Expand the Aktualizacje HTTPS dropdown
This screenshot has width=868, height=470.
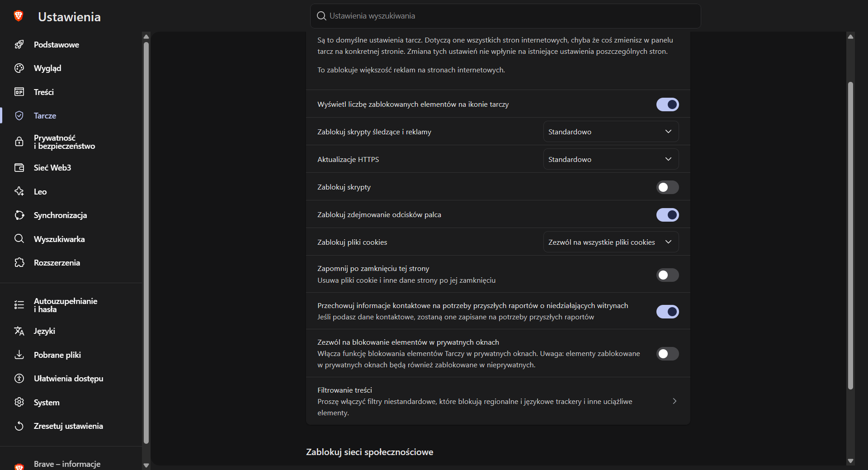(x=611, y=159)
